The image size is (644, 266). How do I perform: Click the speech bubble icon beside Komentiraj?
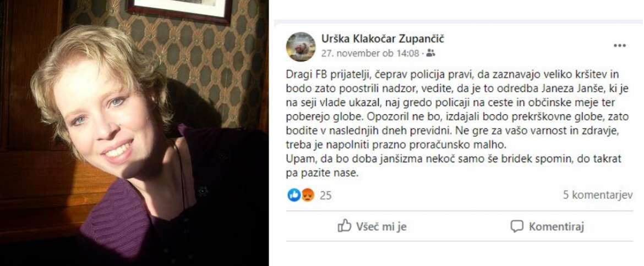click(517, 226)
